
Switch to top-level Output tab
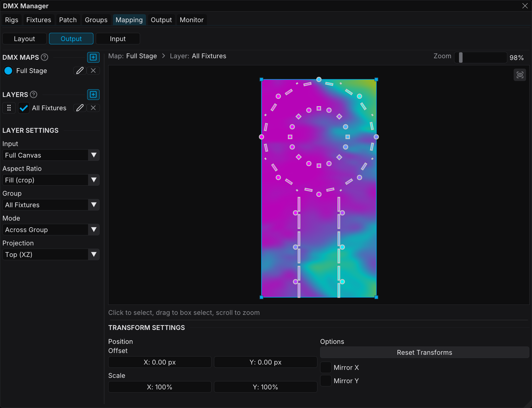tap(161, 20)
